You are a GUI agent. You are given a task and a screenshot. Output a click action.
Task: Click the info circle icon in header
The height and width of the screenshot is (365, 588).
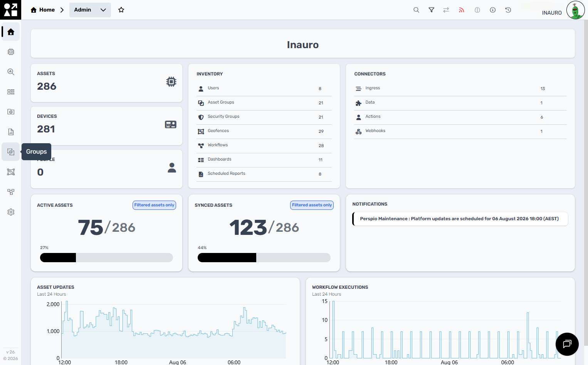(492, 10)
